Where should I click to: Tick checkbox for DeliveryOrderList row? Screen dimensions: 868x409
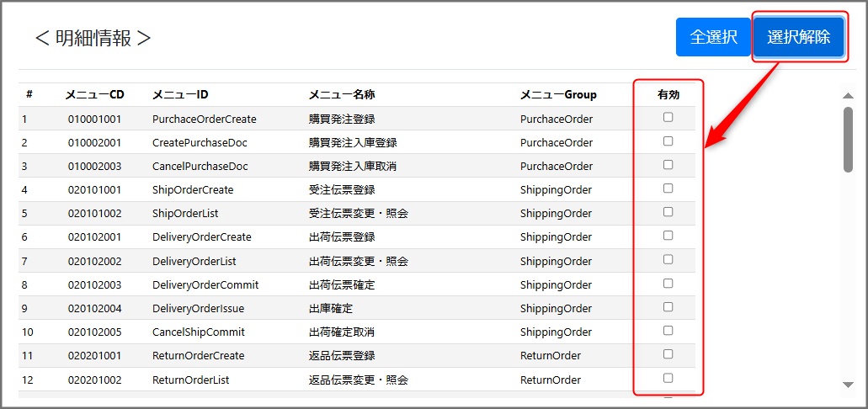[x=668, y=259]
